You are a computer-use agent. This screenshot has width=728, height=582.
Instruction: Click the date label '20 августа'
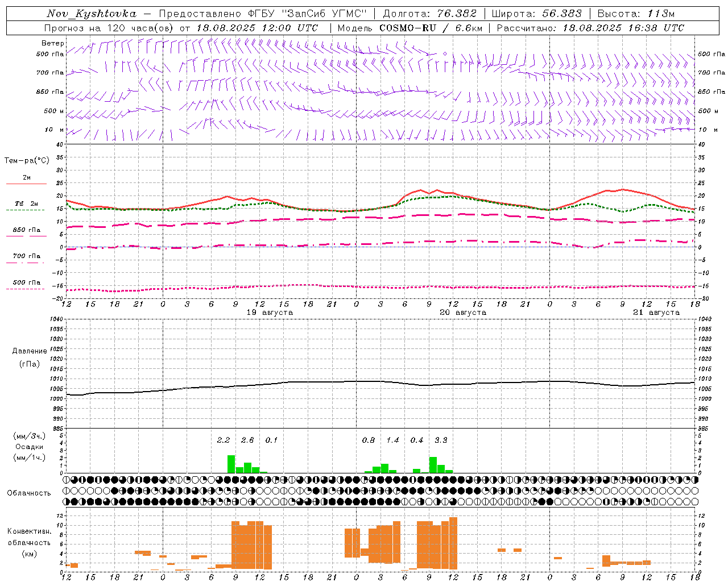point(463,313)
